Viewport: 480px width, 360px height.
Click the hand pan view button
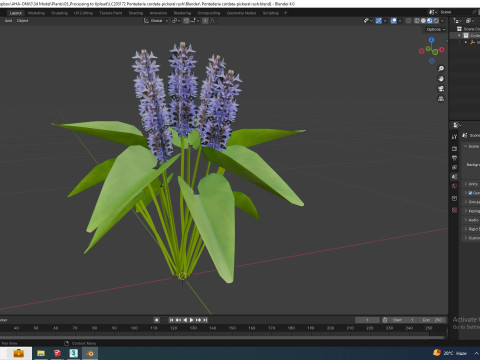tap(441, 79)
